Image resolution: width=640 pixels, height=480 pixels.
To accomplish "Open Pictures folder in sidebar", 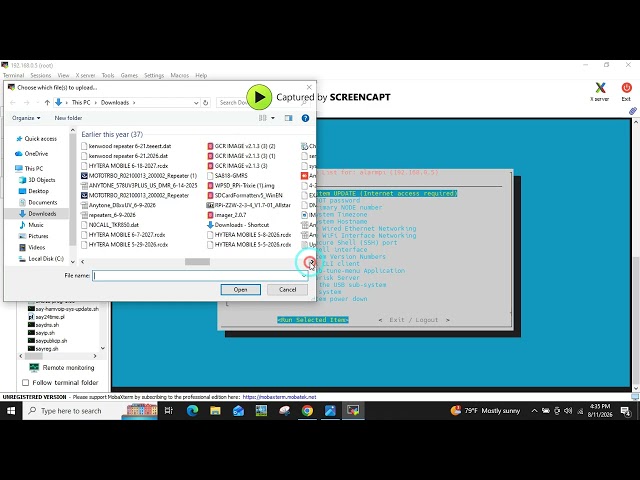I will (34, 236).
